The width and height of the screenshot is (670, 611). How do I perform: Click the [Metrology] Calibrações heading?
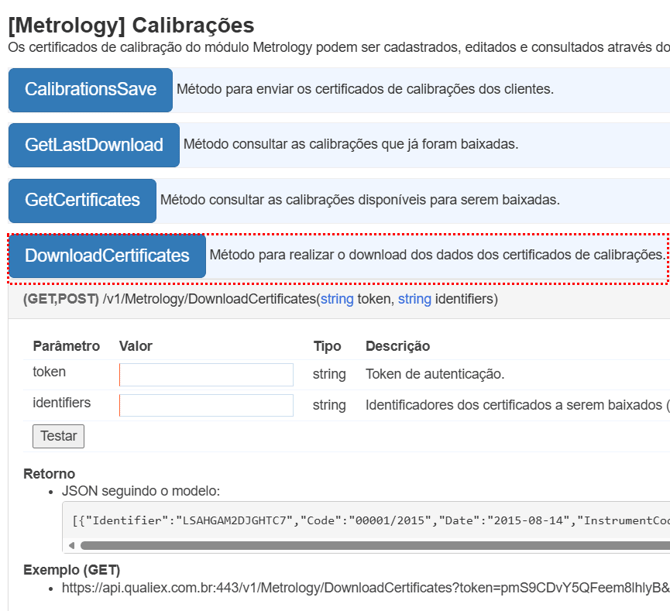coord(131,24)
